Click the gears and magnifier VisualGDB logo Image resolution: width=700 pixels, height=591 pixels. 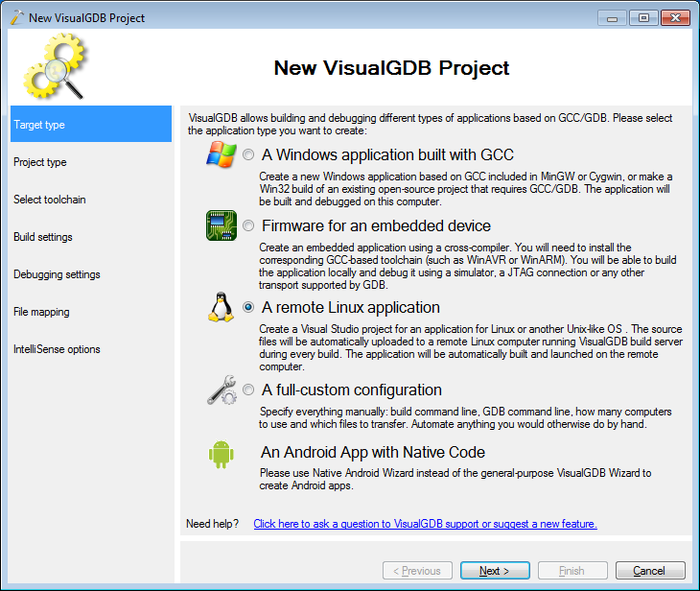coord(55,66)
